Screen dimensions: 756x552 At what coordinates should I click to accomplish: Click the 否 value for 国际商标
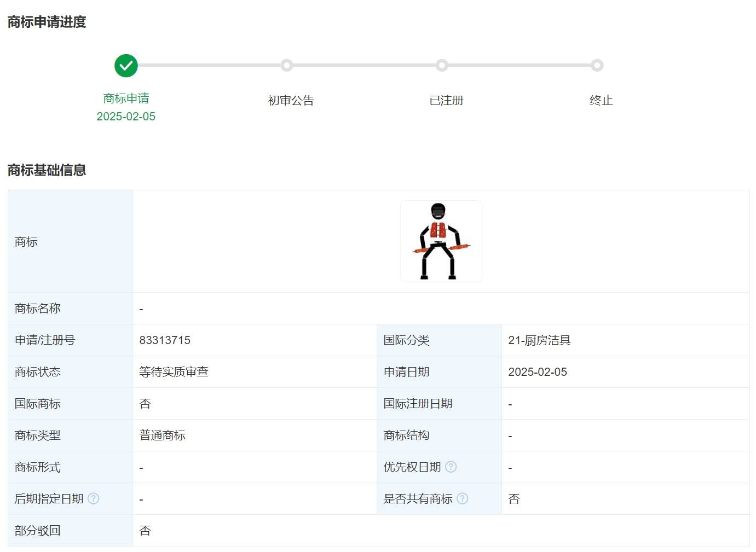pyautogui.click(x=145, y=404)
